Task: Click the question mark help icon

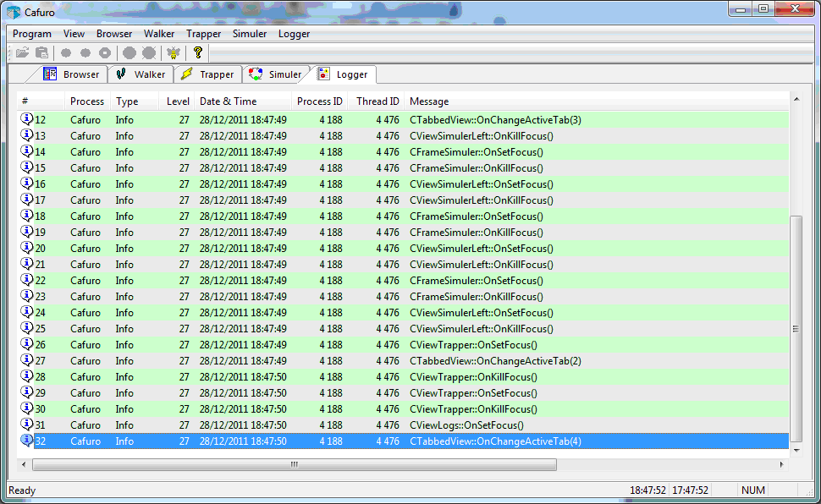Action: pos(198,52)
